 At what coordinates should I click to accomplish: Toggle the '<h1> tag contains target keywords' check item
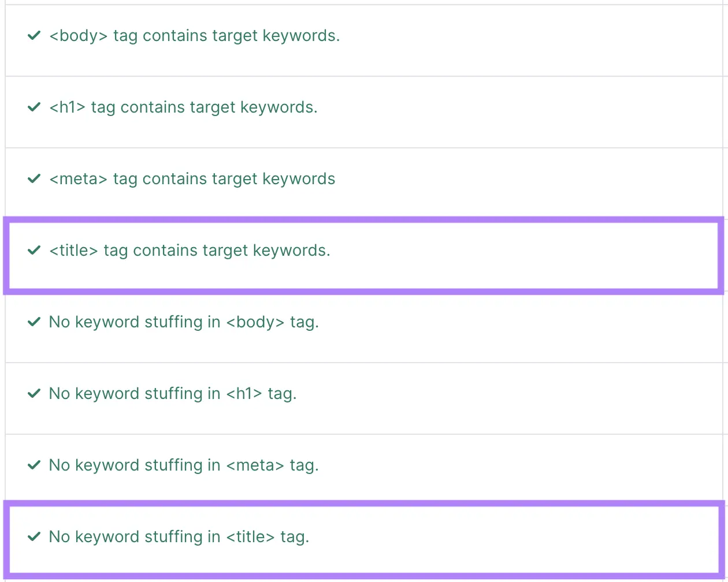pos(182,107)
